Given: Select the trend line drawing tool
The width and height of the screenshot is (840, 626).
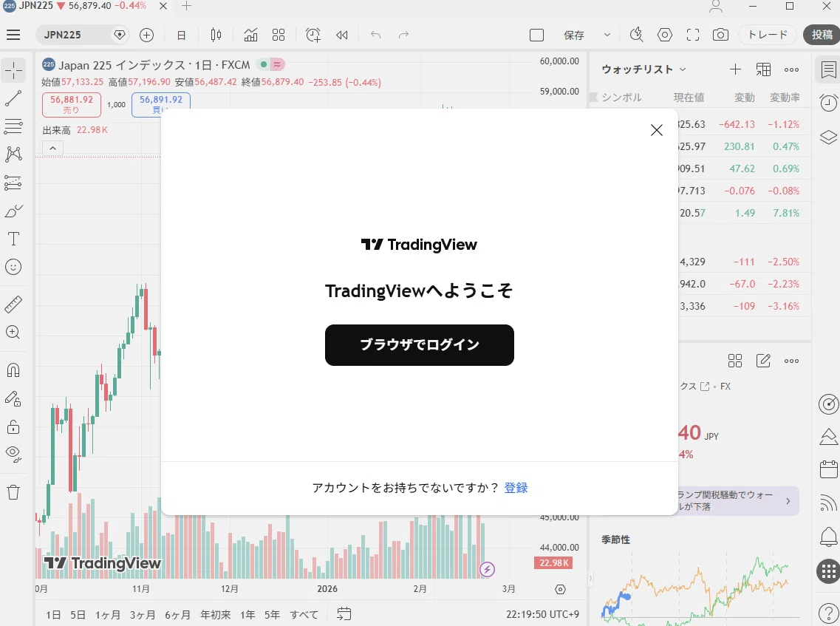Looking at the screenshot, I should click(x=13, y=98).
